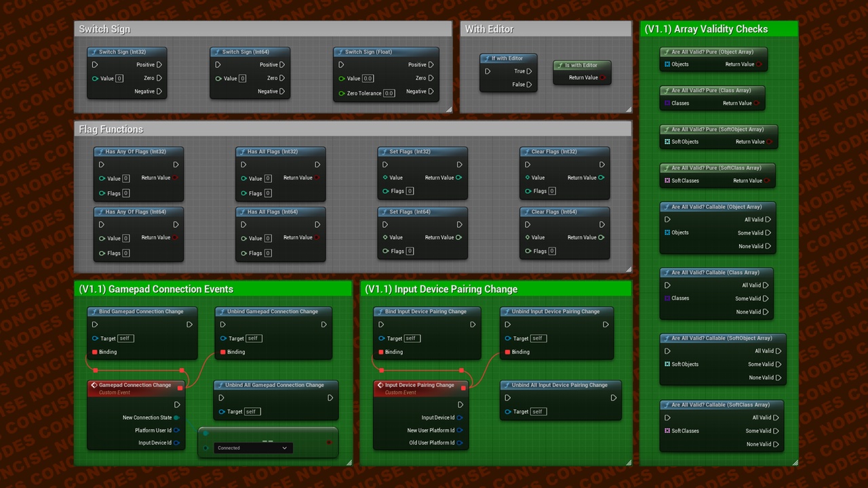Click the exec input pin on Set Flags (Int32)
868x488 pixels.
click(x=385, y=165)
